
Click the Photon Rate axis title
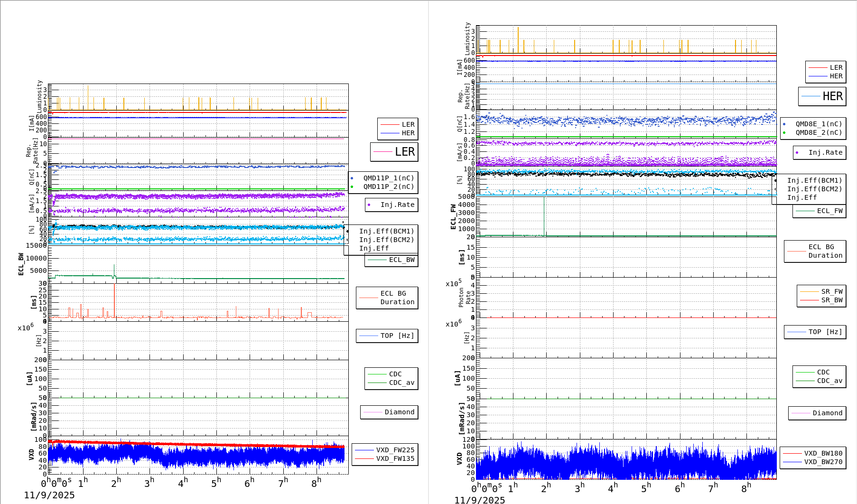point(465,298)
